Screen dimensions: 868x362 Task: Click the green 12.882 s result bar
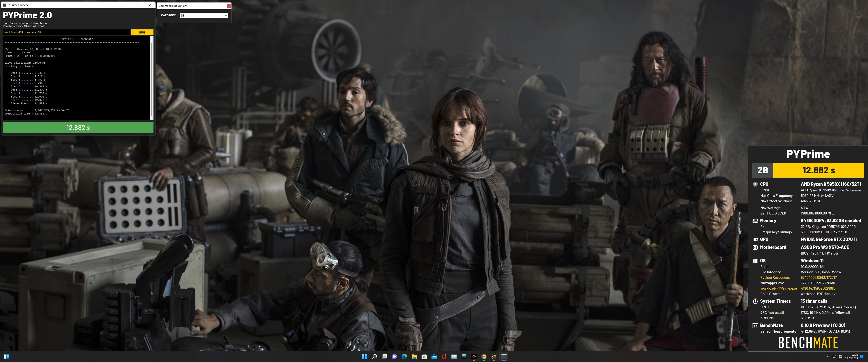(78, 128)
